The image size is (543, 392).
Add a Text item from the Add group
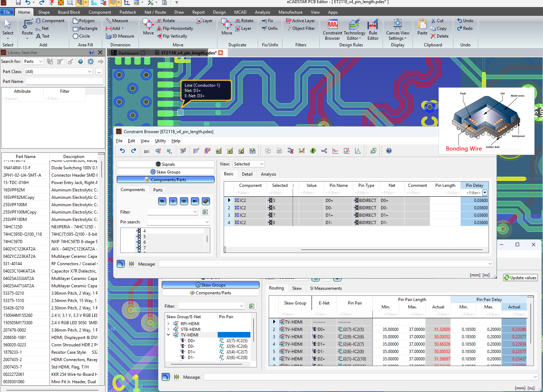(x=43, y=36)
